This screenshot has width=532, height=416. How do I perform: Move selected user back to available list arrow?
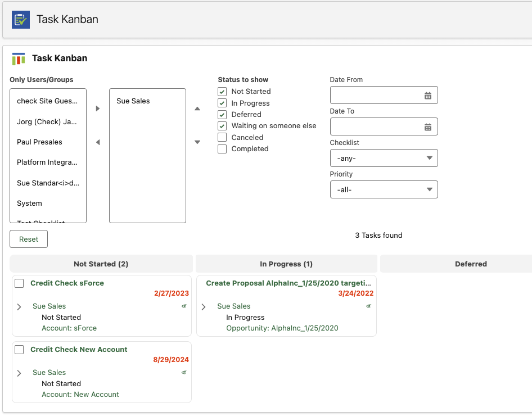tap(98, 142)
